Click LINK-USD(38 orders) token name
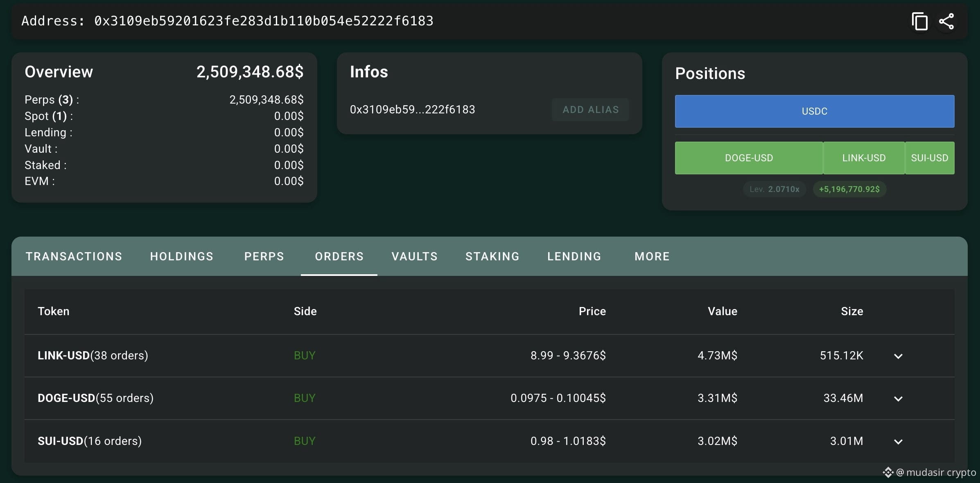 [x=93, y=355]
